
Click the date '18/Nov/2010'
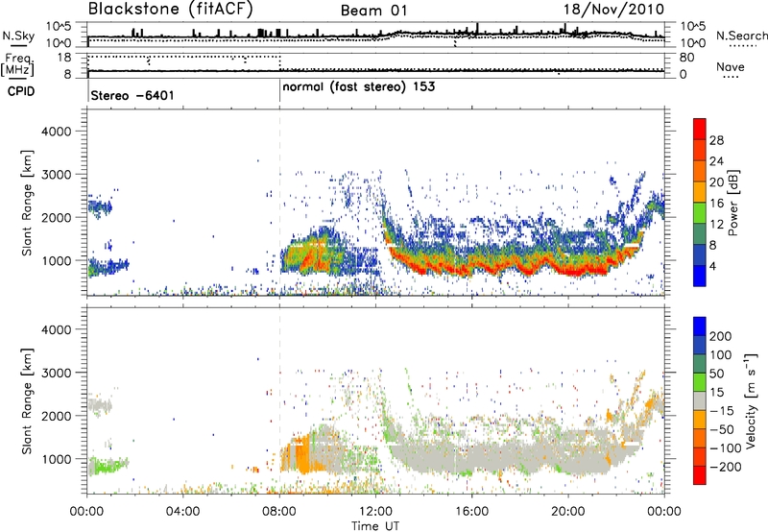click(613, 10)
